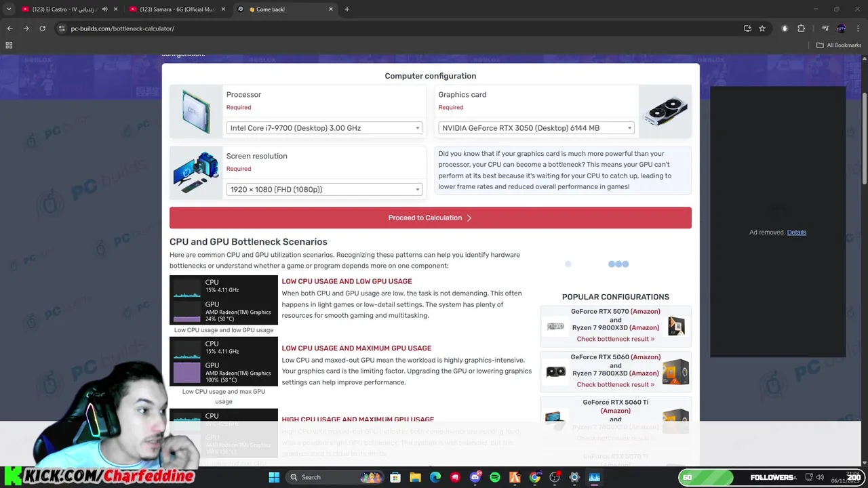868x488 pixels.
Task: Open the tab search dropdown arrow
Action: (x=9, y=9)
